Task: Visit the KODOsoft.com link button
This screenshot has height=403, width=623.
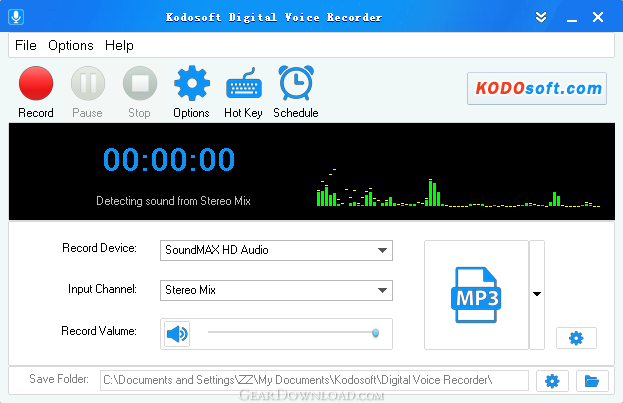Action: coord(537,88)
